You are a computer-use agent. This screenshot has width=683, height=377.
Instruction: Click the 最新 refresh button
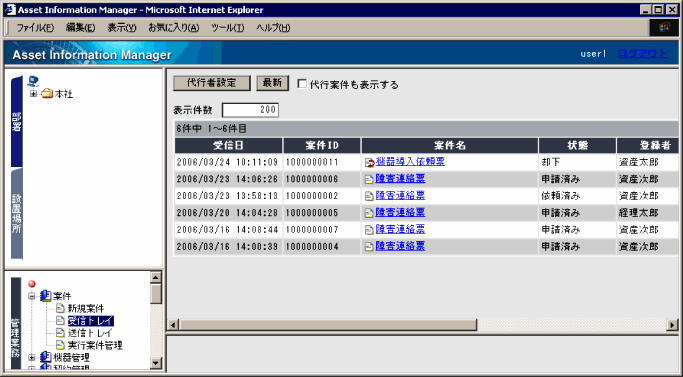[272, 83]
